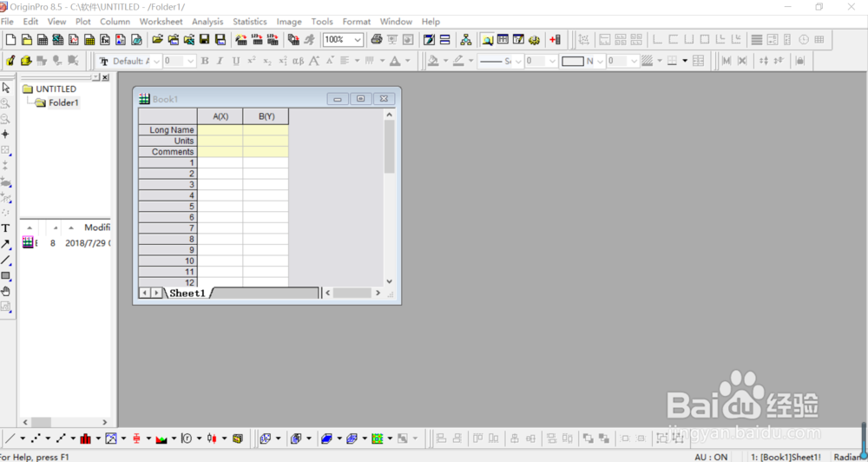Open a project with the open-folder icon

point(158,39)
